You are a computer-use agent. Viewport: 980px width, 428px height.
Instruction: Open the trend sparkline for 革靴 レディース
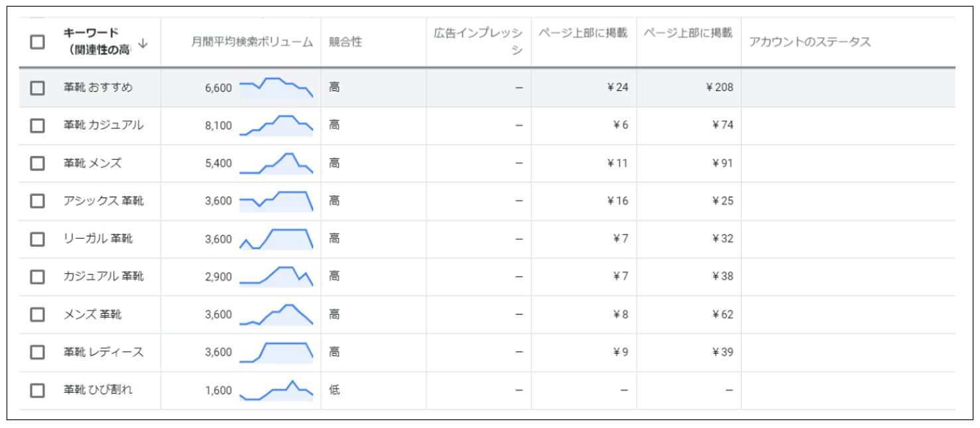276,352
